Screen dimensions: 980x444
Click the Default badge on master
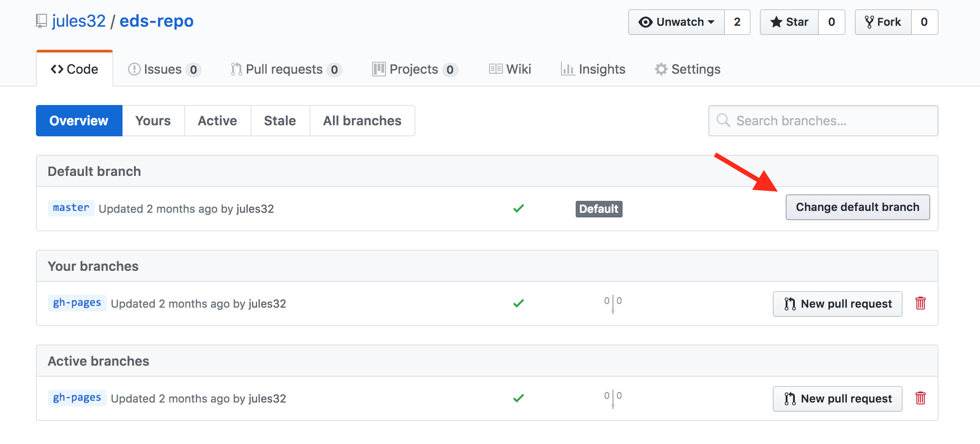tap(599, 209)
